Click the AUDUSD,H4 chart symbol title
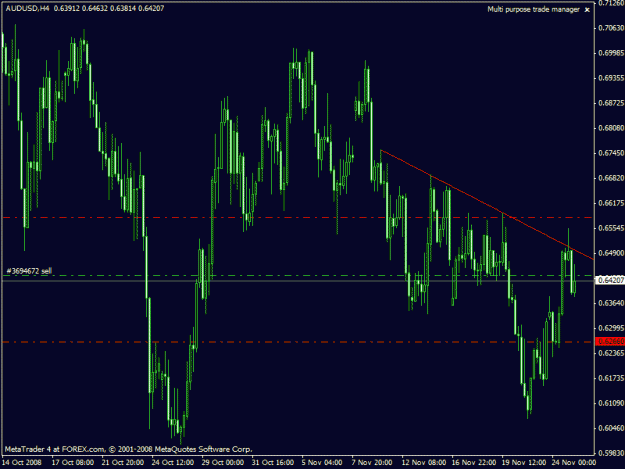Image resolution: width=625 pixels, height=469 pixels. click(27, 8)
